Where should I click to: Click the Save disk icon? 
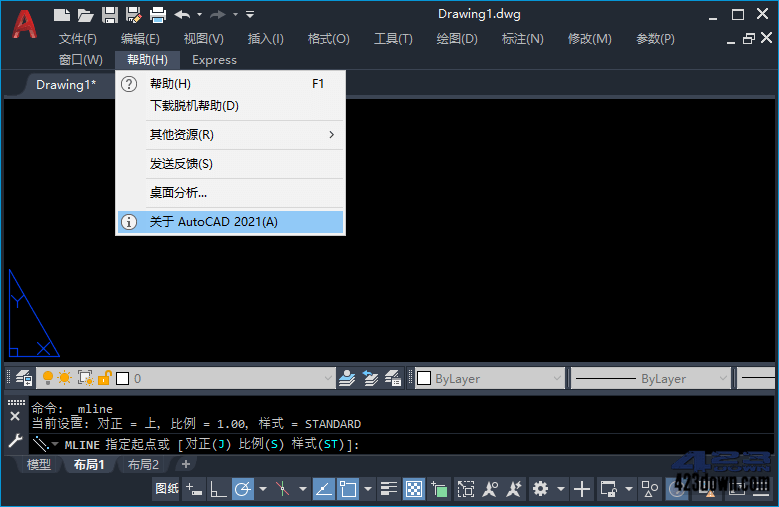110,15
